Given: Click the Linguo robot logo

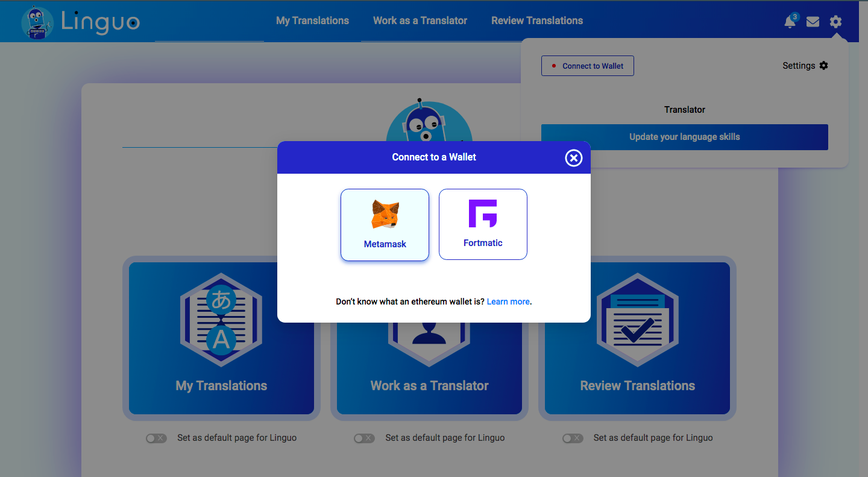Looking at the screenshot, I should click(37, 22).
